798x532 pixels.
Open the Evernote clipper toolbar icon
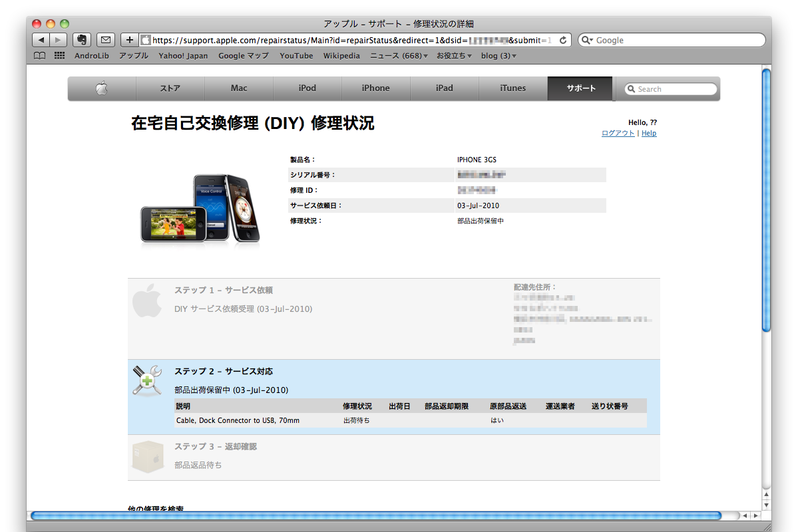(x=81, y=40)
